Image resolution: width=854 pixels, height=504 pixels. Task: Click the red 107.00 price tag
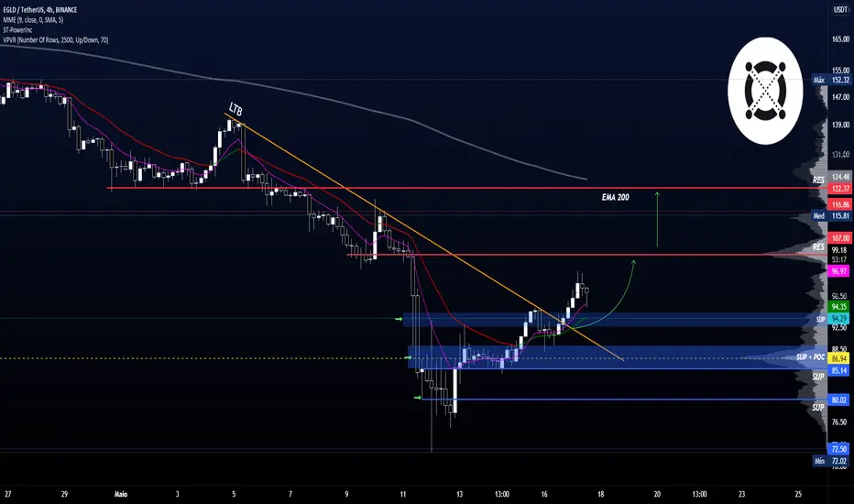click(839, 238)
